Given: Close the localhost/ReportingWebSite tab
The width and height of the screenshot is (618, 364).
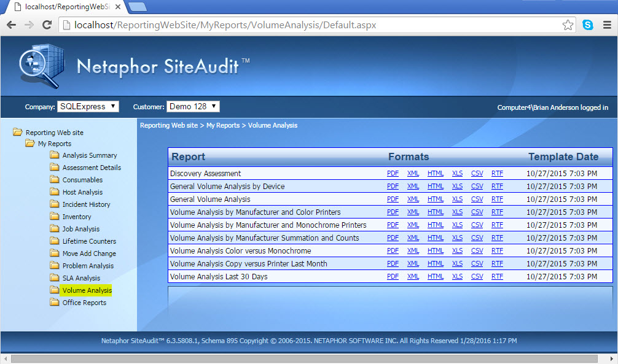Looking at the screenshot, I should (x=117, y=7).
